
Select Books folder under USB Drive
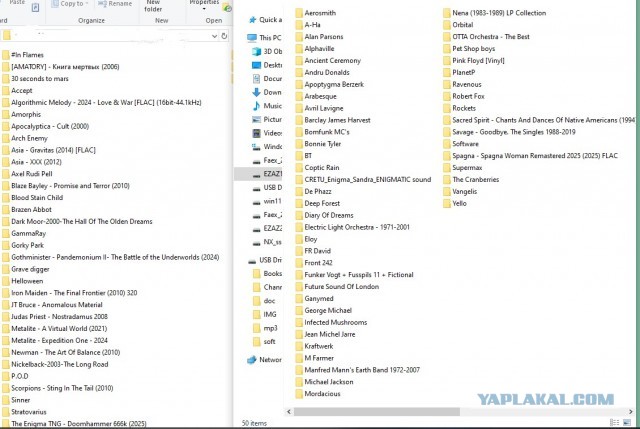click(267, 273)
